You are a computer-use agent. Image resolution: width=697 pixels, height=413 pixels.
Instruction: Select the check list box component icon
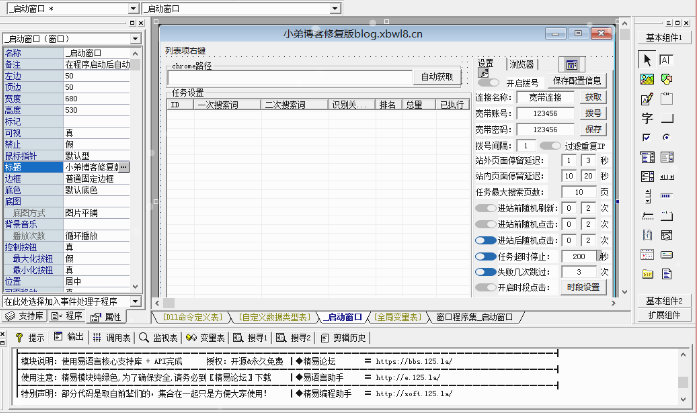pos(647,176)
